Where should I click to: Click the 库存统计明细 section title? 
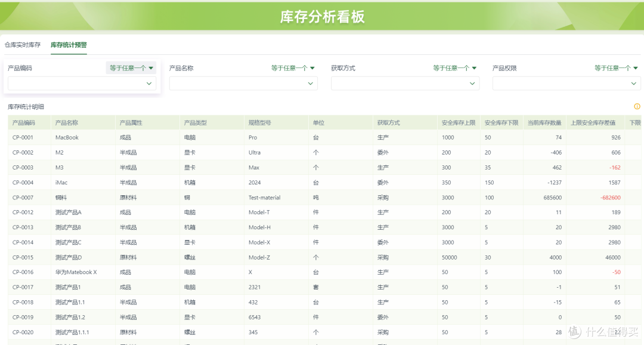coord(26,106)
